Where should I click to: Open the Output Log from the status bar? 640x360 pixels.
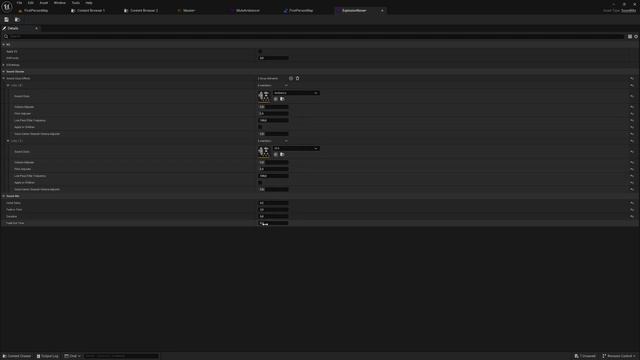(x=47, y=356)
